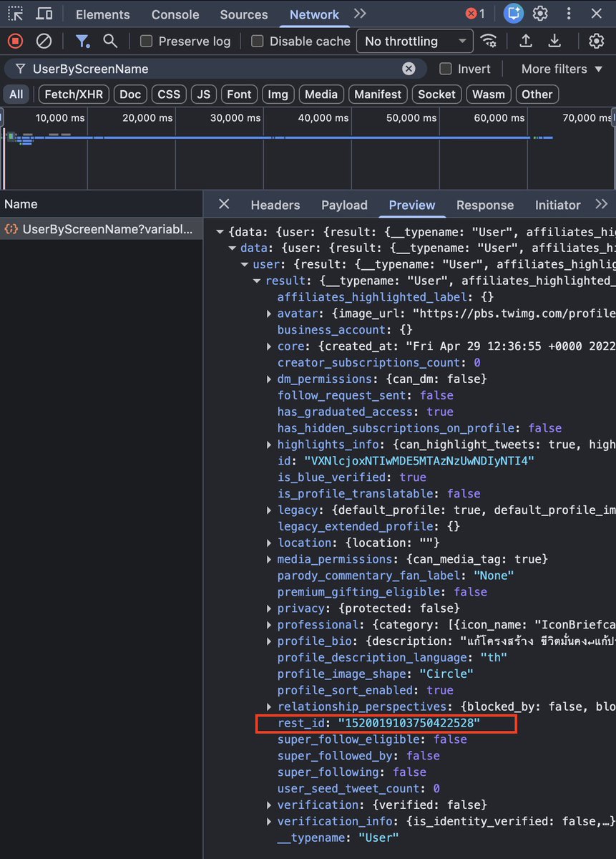Open the Response tab

pos(485,205)
